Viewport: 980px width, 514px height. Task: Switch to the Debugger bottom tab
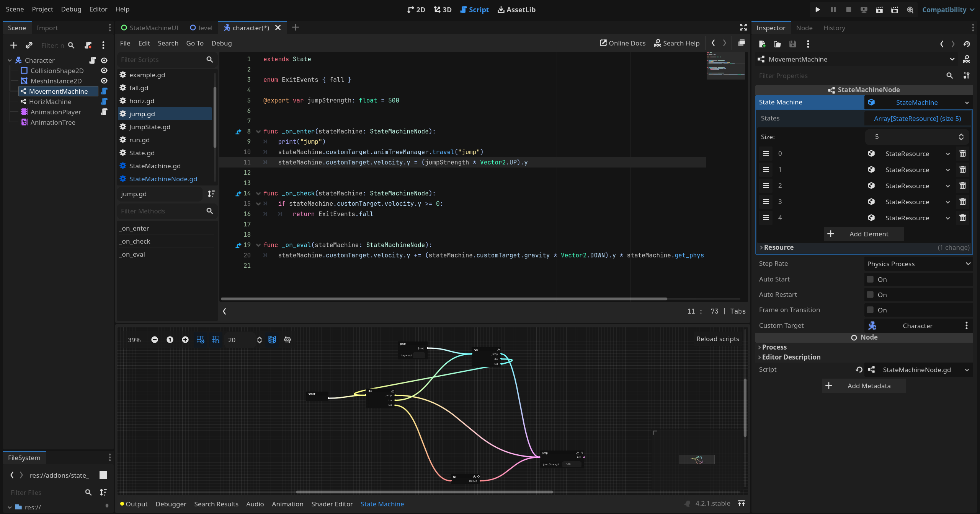click(x=171, y=504)
